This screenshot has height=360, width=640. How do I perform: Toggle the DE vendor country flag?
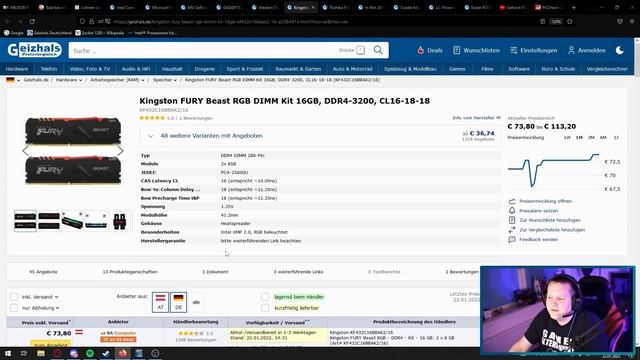click(178, 302)
